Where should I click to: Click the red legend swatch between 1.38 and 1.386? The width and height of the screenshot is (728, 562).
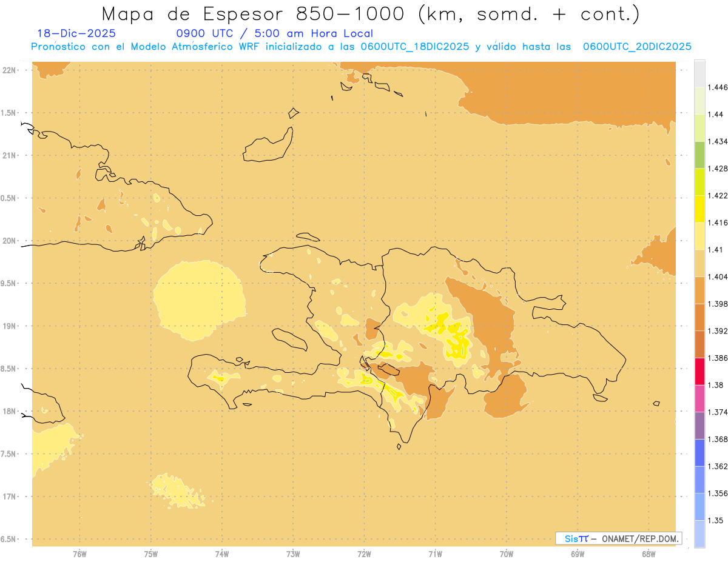click(x=699, y=372)
